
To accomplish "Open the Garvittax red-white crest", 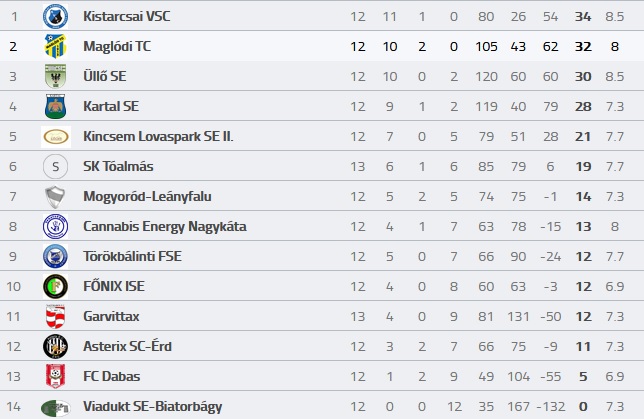I will (x=55, y=317).
